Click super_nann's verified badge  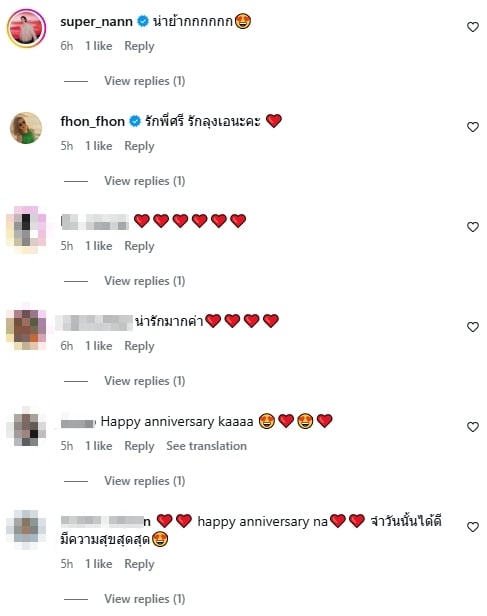143,21
